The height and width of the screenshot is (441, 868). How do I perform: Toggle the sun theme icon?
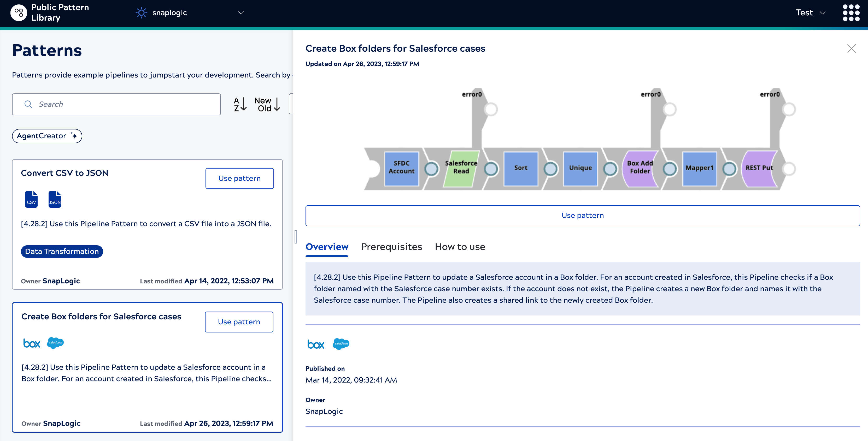(x=141, y=13)
